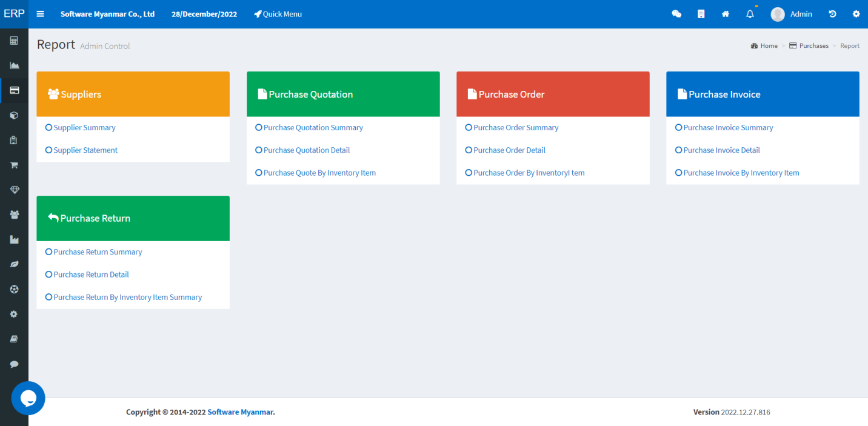Open the top-right settings gear

856,14
